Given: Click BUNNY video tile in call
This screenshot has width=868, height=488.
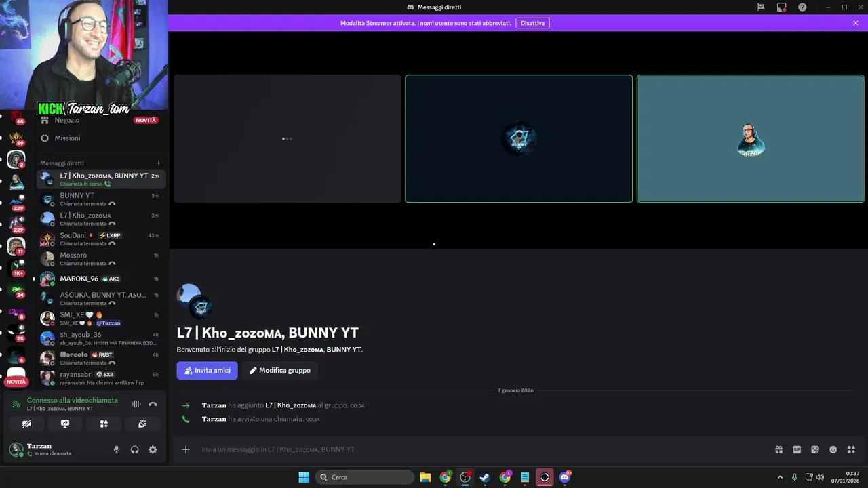Looking at the screenshot, I should coord(519,138).
